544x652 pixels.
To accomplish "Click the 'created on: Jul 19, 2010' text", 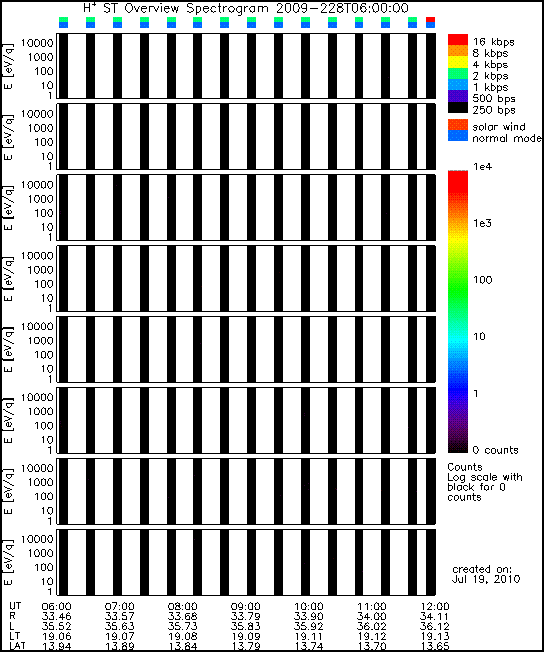I will click(x=485, y=574).
